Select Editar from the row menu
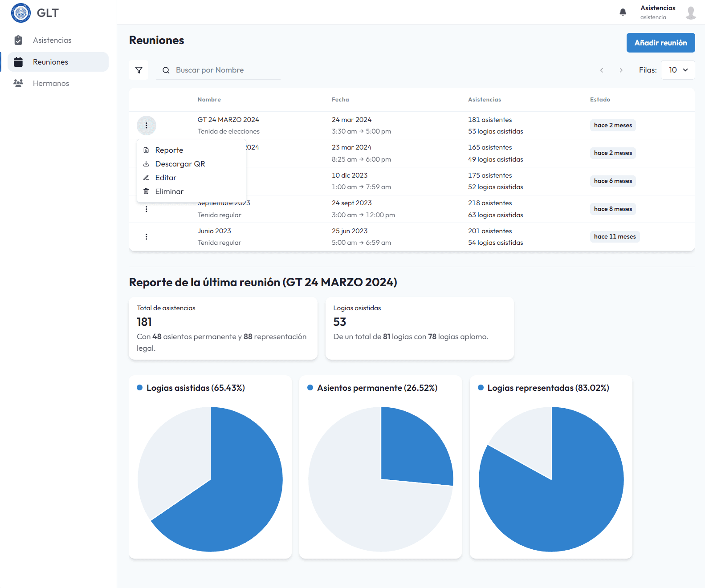 [x=166, y=178]
